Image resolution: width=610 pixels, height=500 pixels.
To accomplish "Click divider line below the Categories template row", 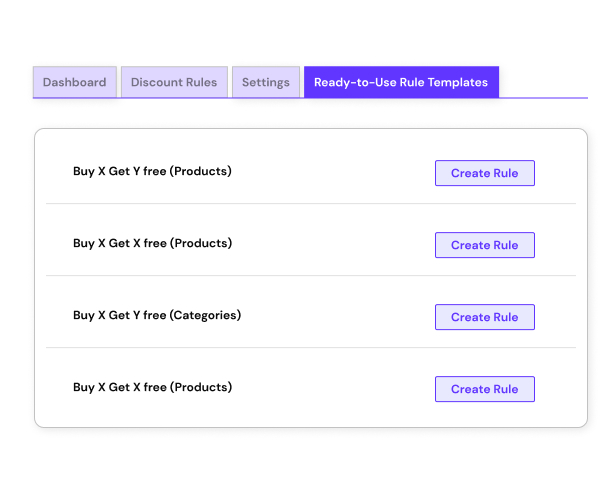I will click(x=311, y=347).
